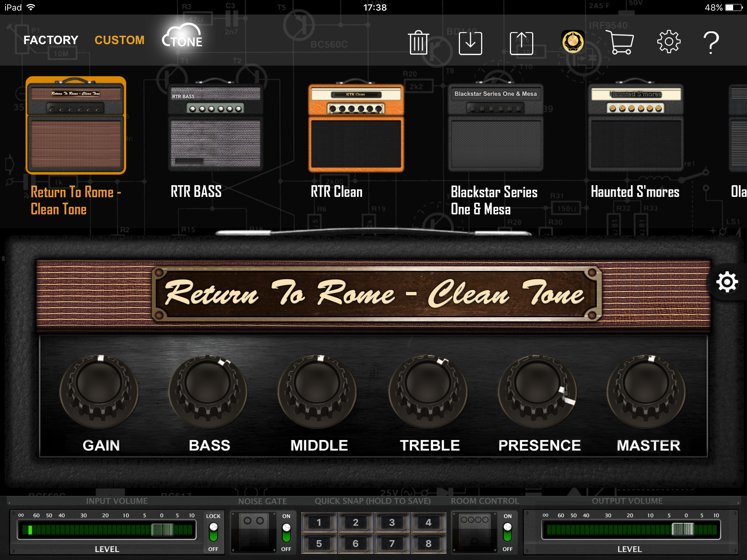The height and width of the screenshot is (560, 747).
Task: Switch to the FACTORY tab
Action: 51,40
